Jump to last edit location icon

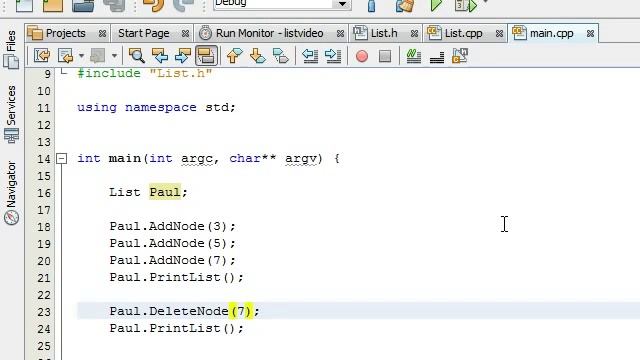[42, 56]
